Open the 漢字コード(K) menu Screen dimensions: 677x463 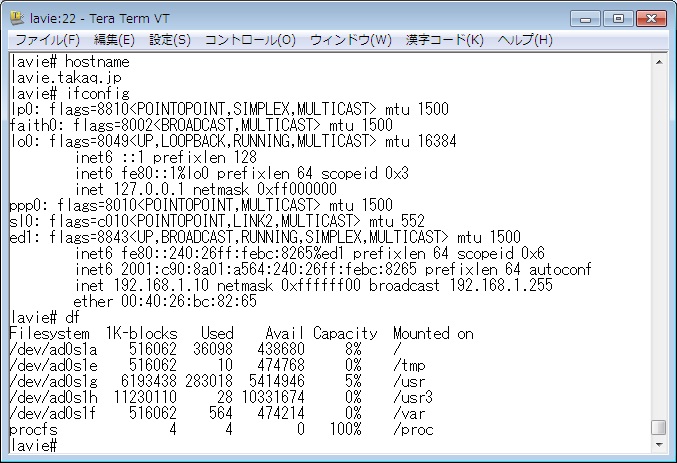(x=444, y=40)
